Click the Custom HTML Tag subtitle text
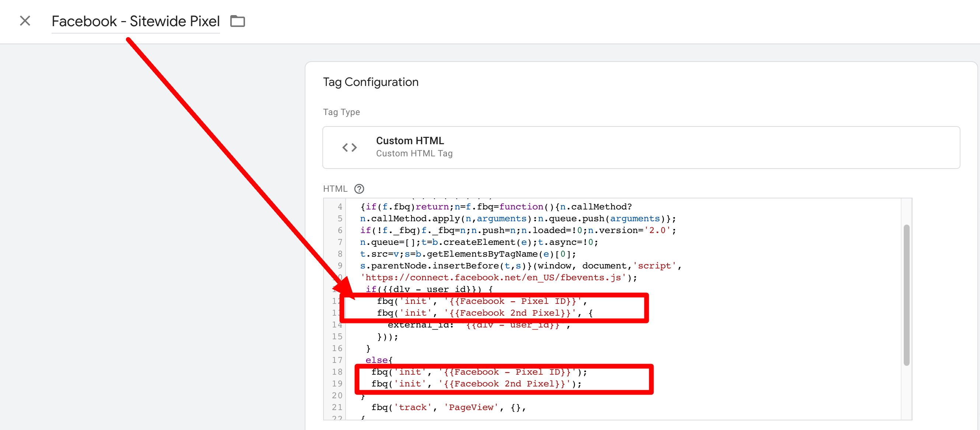The width and height of the screenshot is (980, 430). point(414,153)
